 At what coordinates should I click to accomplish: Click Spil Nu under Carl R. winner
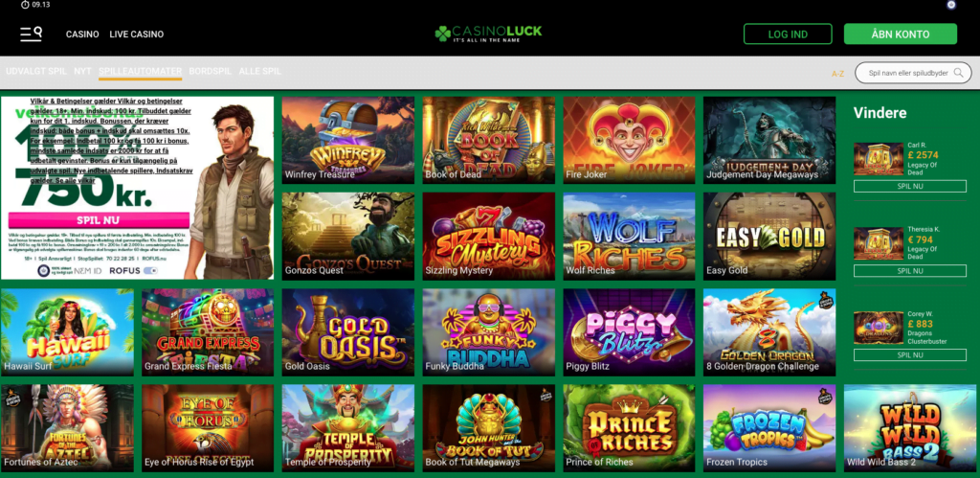click(909, 187)
